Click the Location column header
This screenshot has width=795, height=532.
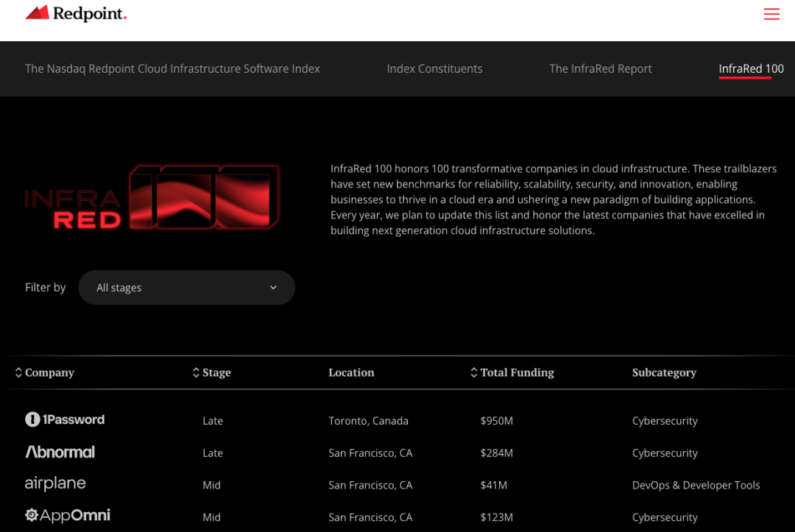pos(351,372)
